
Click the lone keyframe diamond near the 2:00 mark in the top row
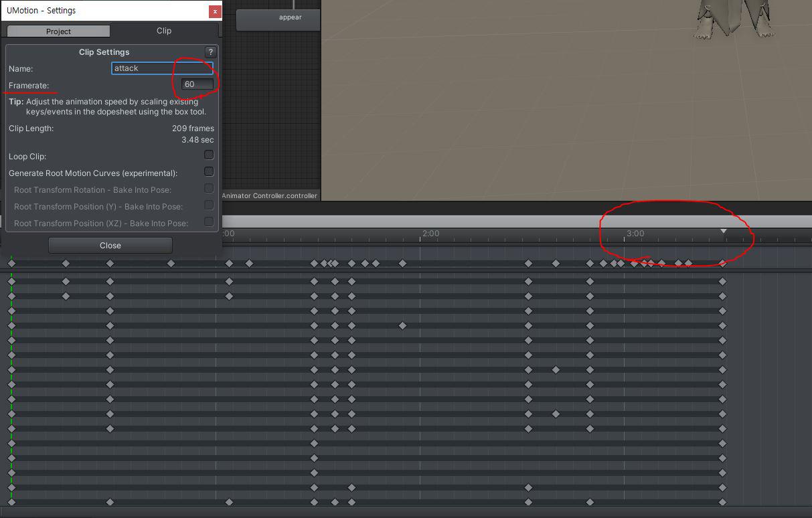point(402,264)
